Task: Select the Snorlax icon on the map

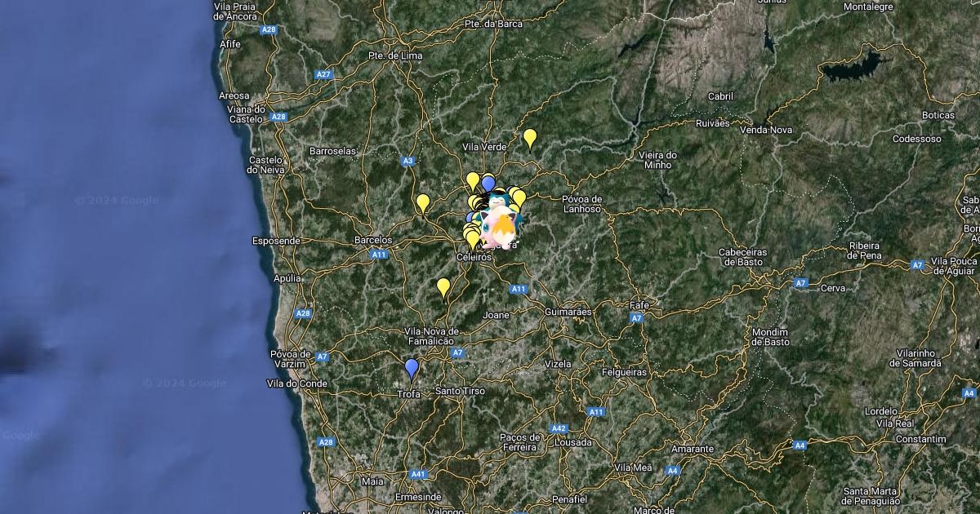Action: click(x=499, y=202)
